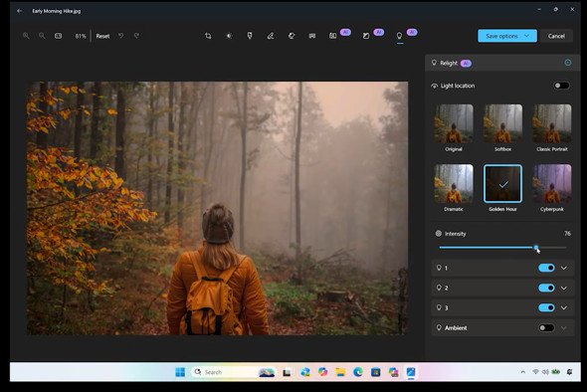Click the Relight lightbulb toolbar icon

pos(399,36)
